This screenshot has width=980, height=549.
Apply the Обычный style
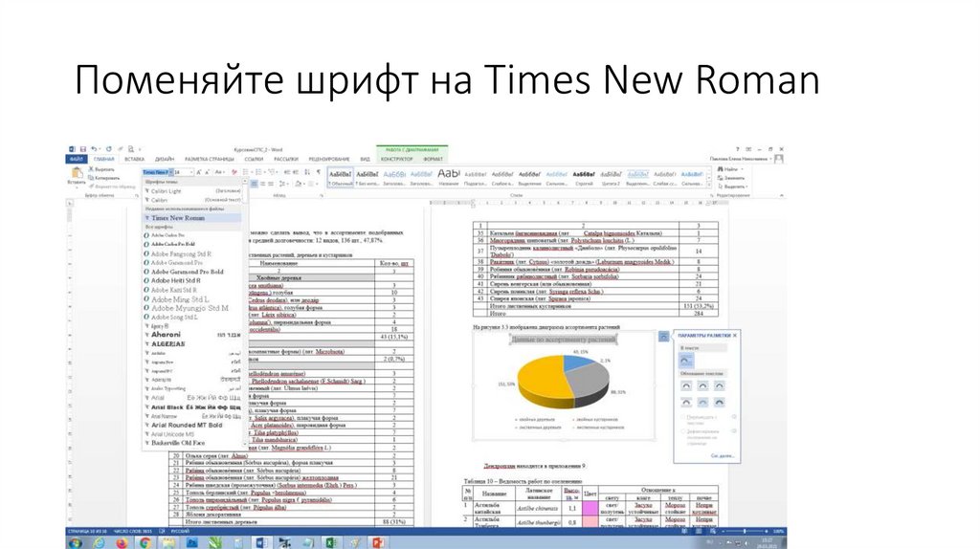click(x=341, y=178)
